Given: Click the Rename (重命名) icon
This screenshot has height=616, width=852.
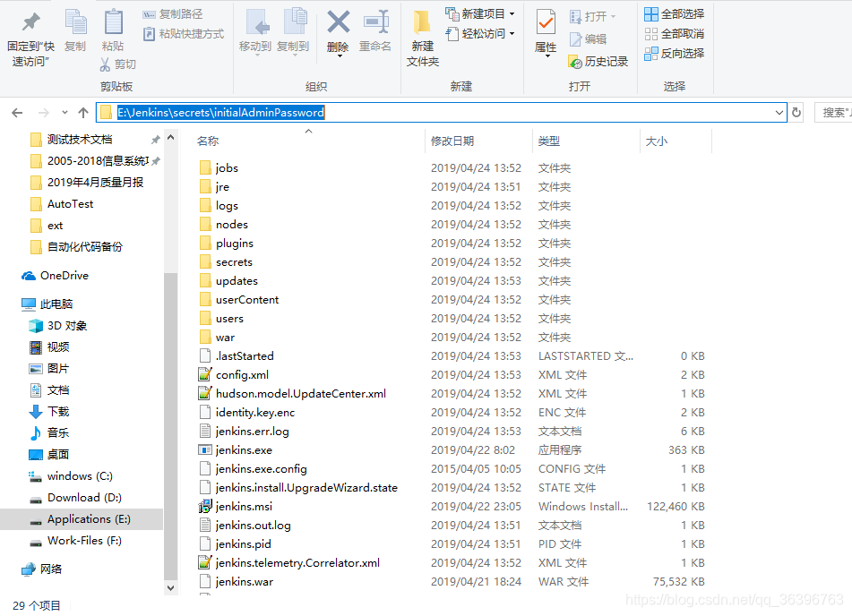Looking at the screenshot, I should pyautogui.click(x=376, y=21).
